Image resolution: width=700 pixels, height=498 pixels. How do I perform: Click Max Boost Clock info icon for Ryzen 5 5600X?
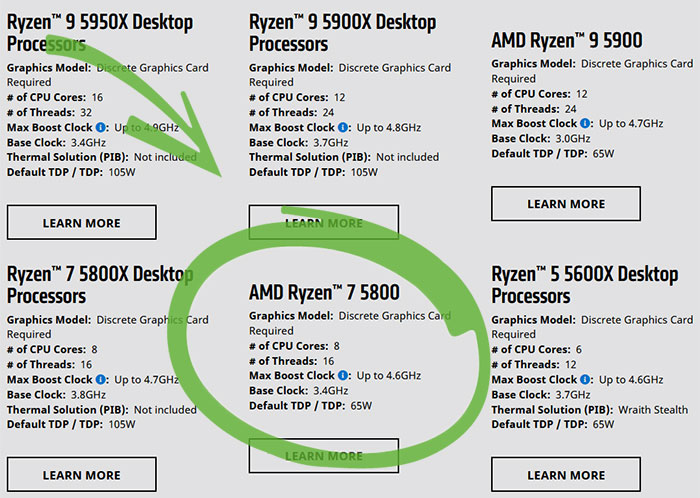click(x=585, y=379)
